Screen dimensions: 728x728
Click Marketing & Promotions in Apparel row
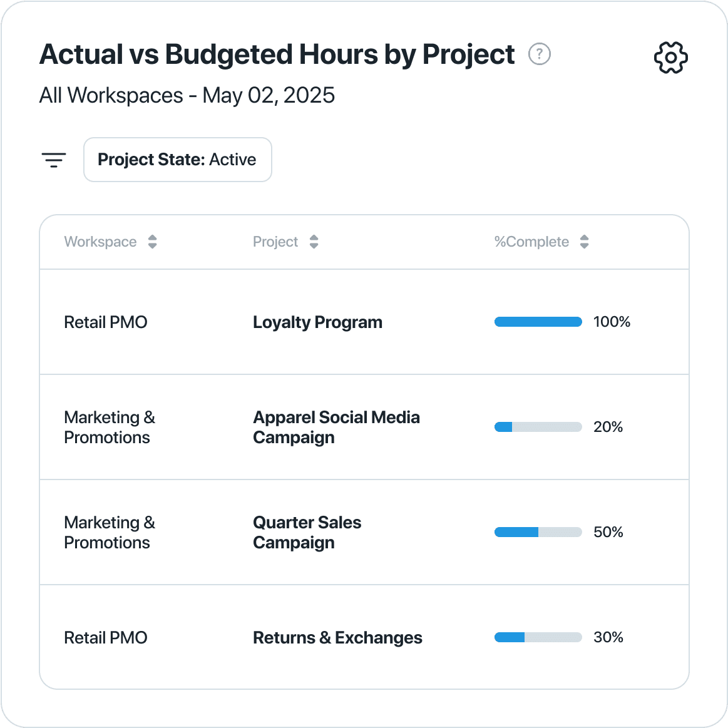[110, 427]
